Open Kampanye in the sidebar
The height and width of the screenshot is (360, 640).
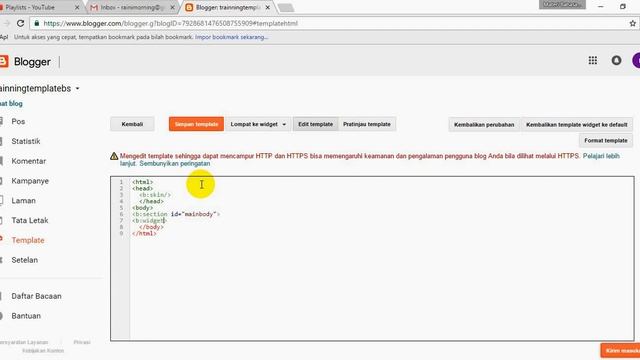click(x=30, y=181)
